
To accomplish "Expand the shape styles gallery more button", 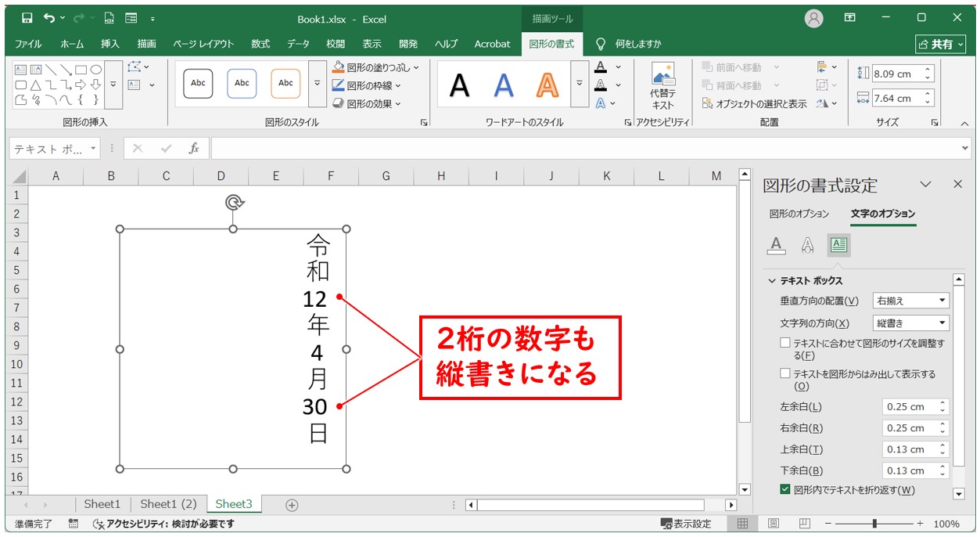I will 317,83.
